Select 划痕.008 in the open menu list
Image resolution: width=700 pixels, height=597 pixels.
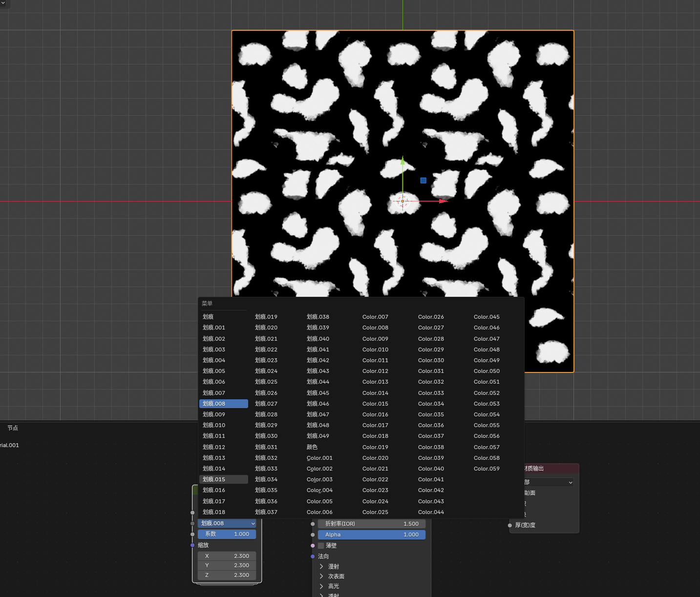[x=224, y=404]
